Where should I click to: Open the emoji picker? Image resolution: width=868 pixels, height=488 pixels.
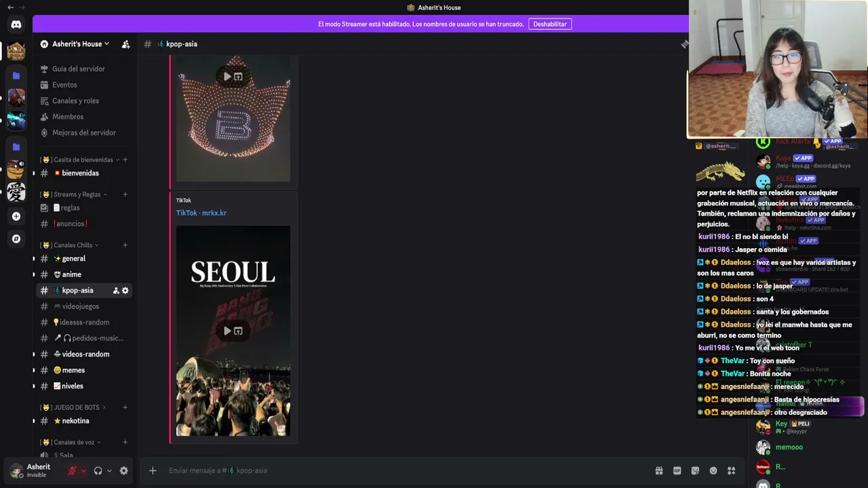(x=713, y=470)
